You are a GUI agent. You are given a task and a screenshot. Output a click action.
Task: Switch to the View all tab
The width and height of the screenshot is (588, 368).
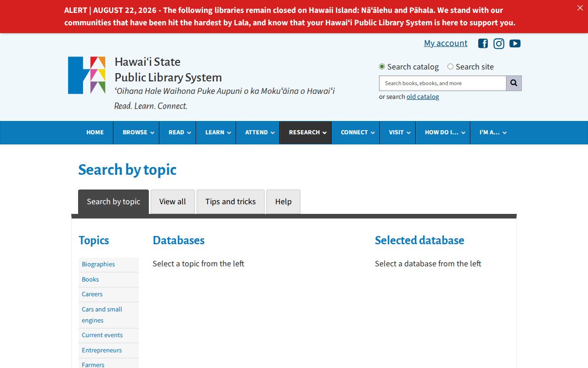coord(173,201)
